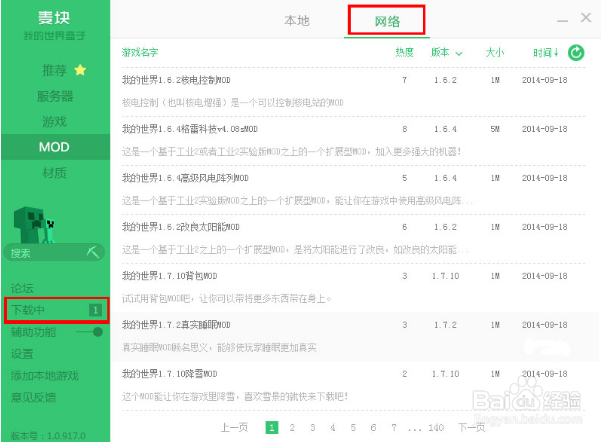Click the green refresh icon
616x442 pixels.
click(576, 53)
